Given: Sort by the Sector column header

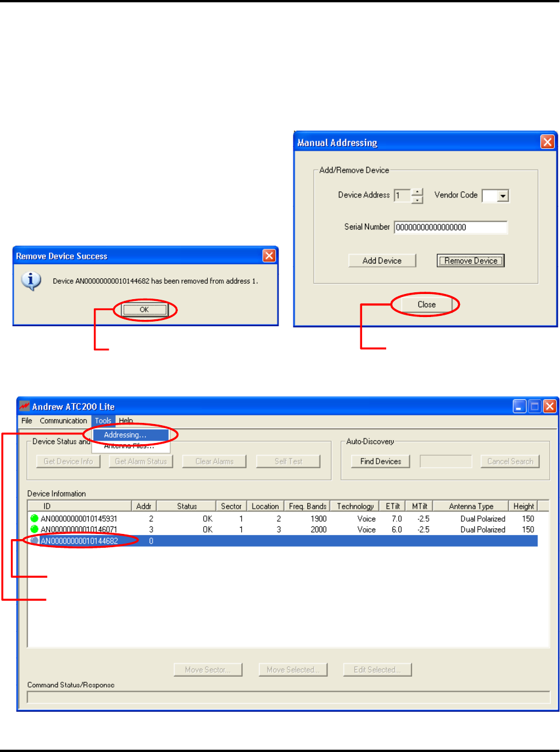Looking at the screenshot, I should (231, 506).
